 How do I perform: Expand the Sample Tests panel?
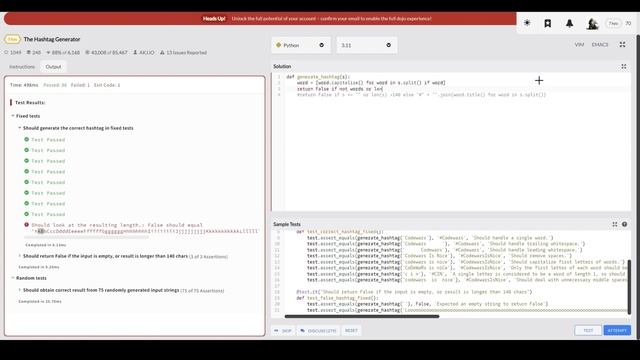615,224
